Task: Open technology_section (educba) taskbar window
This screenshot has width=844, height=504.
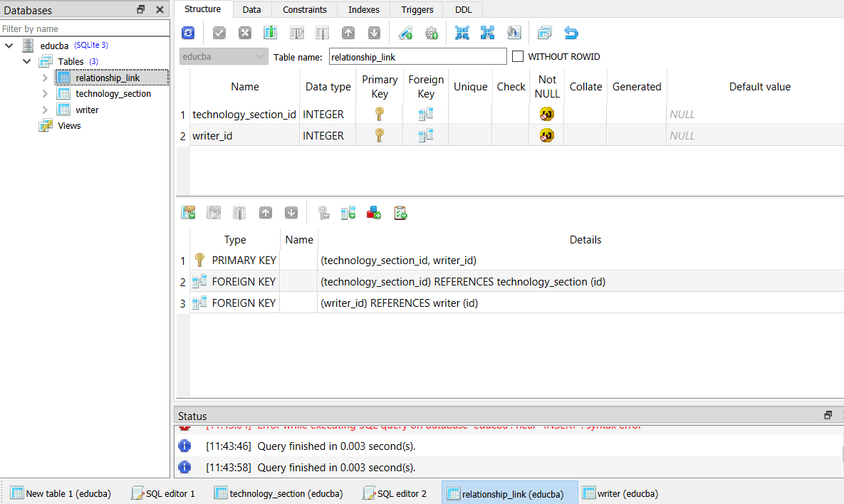Action: 278,493
